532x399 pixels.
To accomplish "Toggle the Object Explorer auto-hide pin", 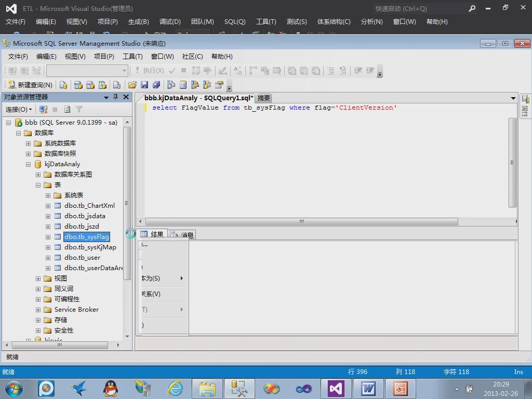I will tap(116, 97).
